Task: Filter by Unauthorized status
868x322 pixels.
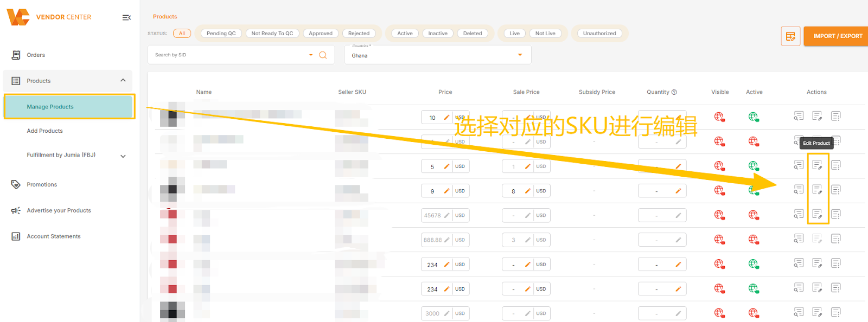Action: coord(599,34)
